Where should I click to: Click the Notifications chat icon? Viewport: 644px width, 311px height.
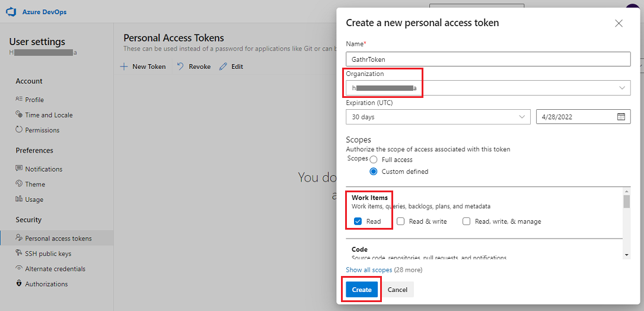pos(19,169)
